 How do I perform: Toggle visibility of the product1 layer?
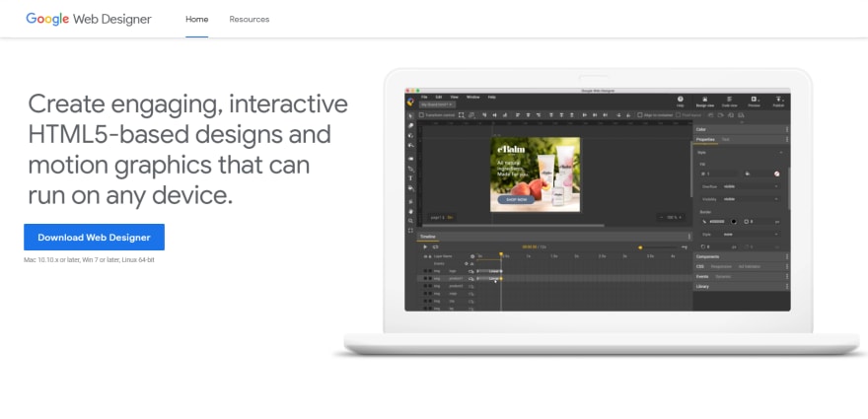(425, 278)
